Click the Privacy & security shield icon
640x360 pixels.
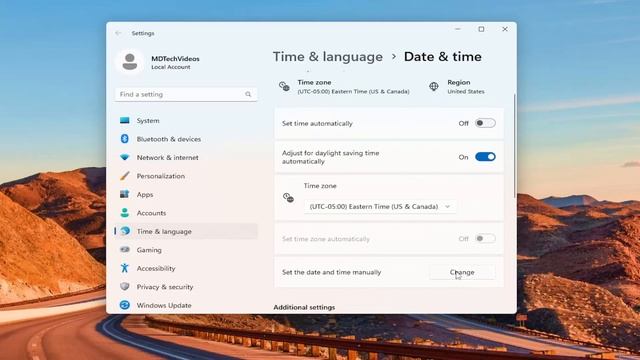(x=124, y=287)
